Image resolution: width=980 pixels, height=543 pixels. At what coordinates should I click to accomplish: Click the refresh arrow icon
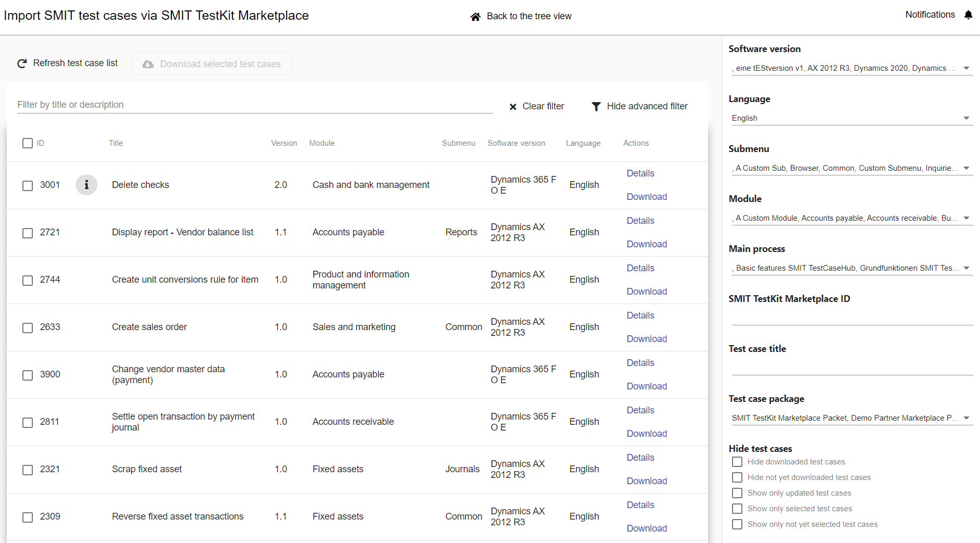pos(22,64)
